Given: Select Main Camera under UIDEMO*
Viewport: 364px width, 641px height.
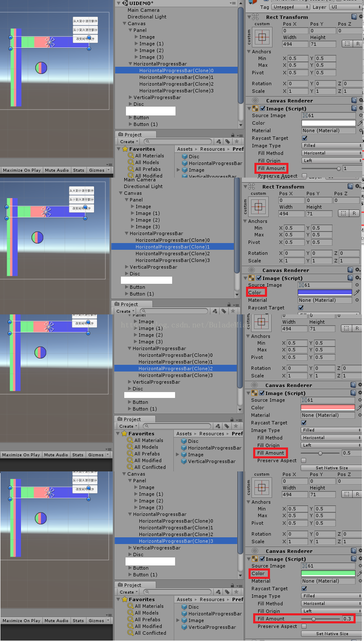Looking at the screenshot, I should (x=144, y=10).
